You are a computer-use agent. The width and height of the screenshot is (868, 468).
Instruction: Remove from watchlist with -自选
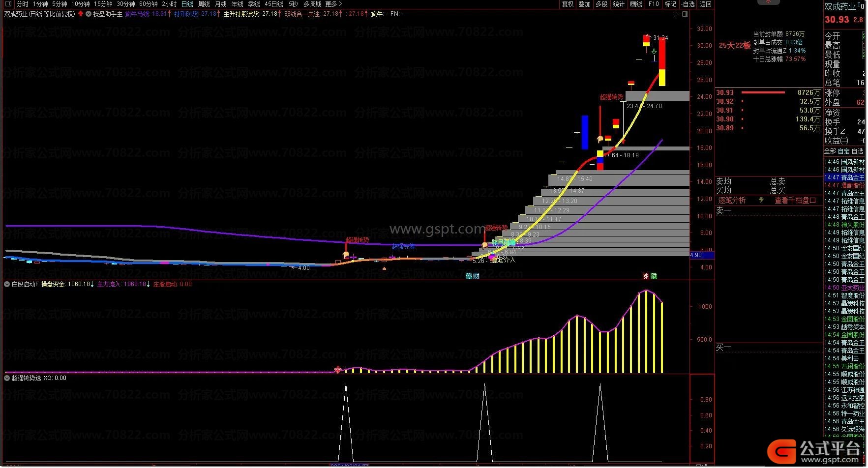[688, 4]
